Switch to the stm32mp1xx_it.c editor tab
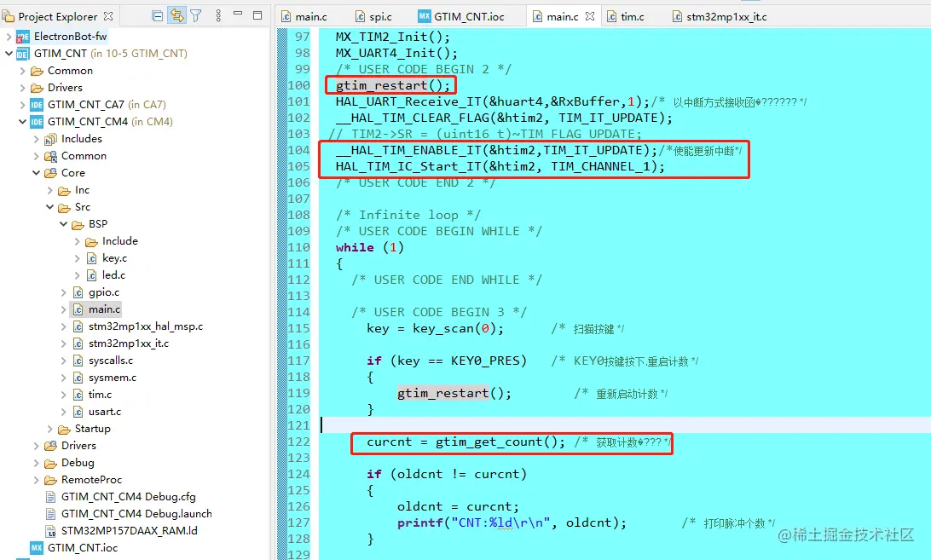This screenshot has height=560, width=931. 720,17
